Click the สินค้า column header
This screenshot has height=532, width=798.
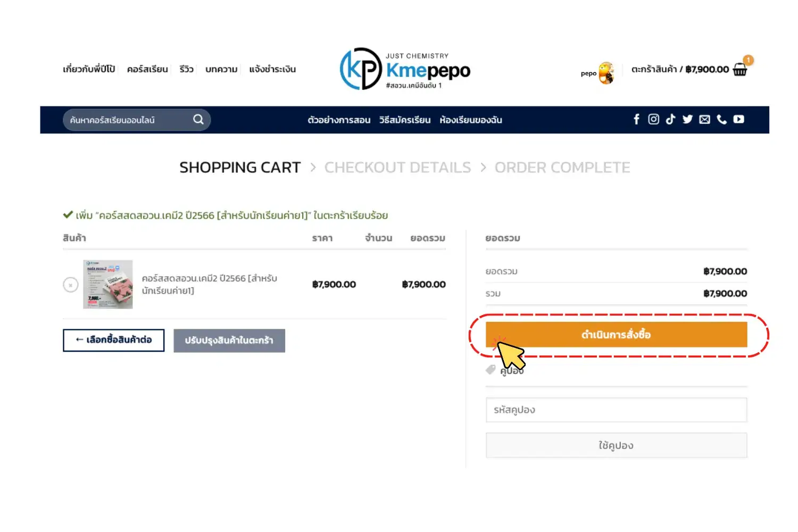pos(74,238)
